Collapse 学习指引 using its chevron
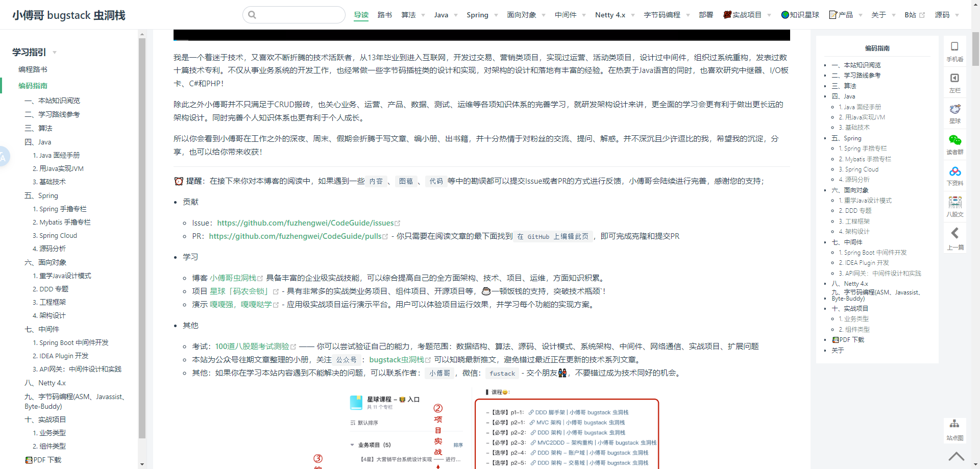Viewport: 980px width, 469px height. coord(54,53)
